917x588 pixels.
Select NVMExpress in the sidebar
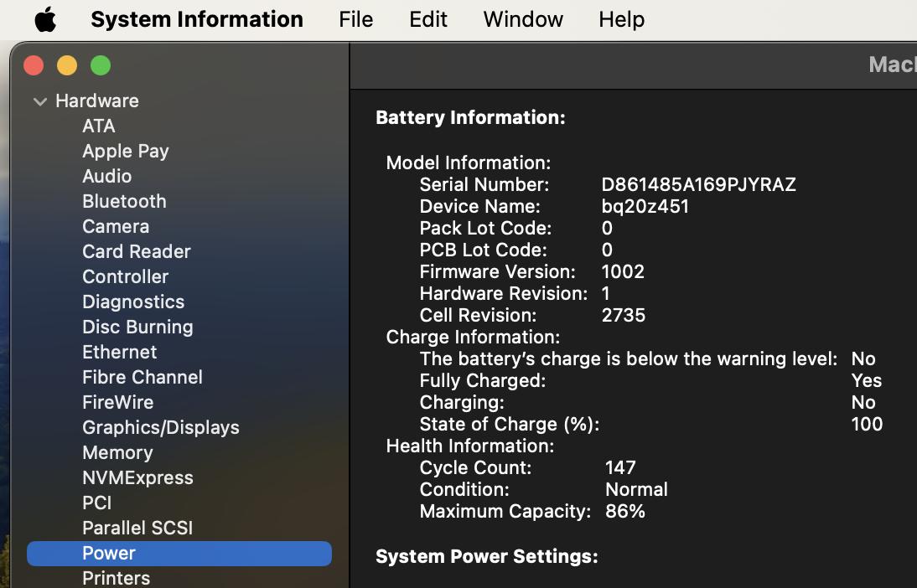click(x=138, y=477)
